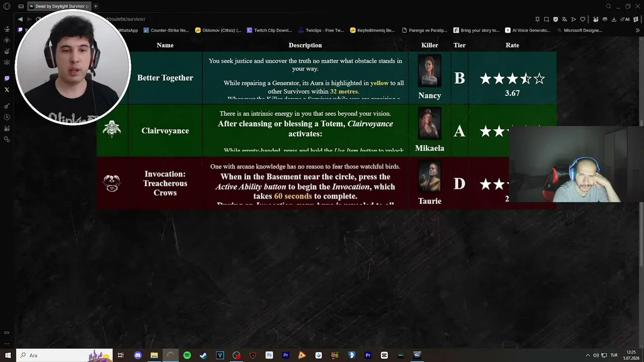Open Steam from the taskbar
This screenshot has height=362, width=644.
click(203, 355)
